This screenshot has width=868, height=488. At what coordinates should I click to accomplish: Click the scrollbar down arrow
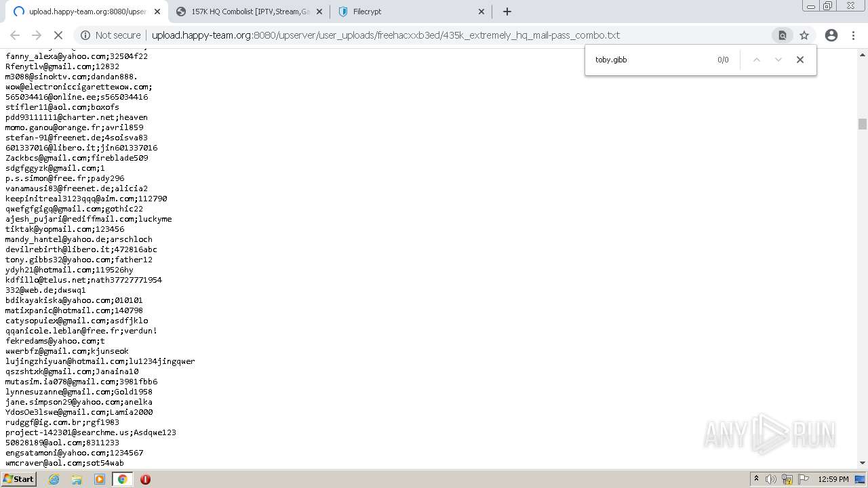coord(863,463)
